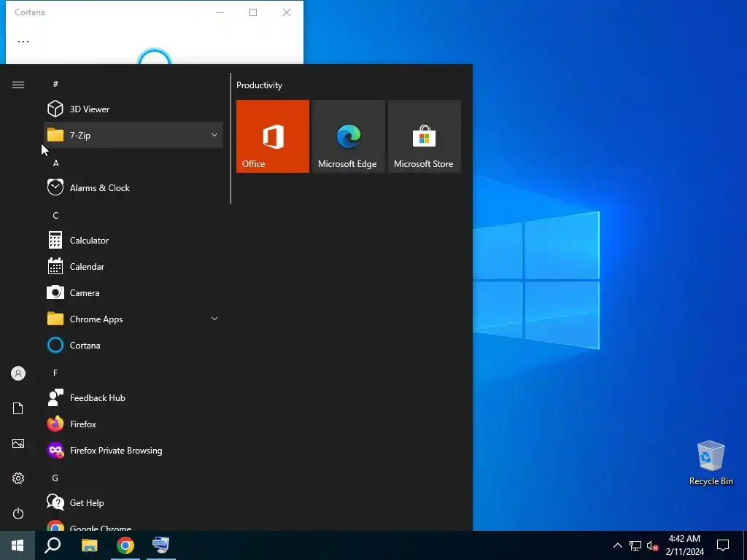The height and width of the screenshot is (560, 747).
Task: Select the Recycle Bin desktop icon
Action: 711,462
